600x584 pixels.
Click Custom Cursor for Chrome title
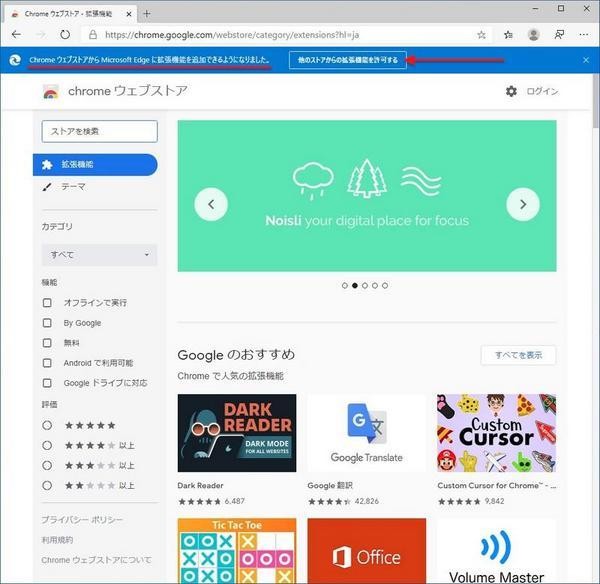(497, 486)
